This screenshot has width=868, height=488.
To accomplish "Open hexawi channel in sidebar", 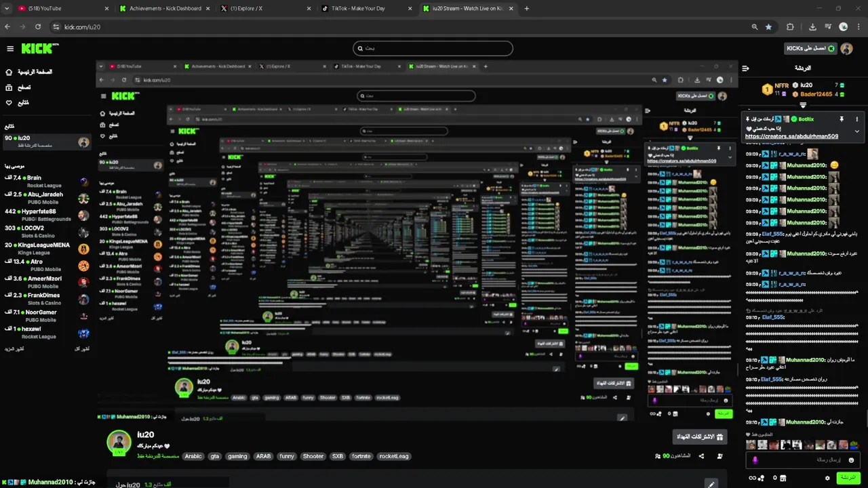I will 47,332.
